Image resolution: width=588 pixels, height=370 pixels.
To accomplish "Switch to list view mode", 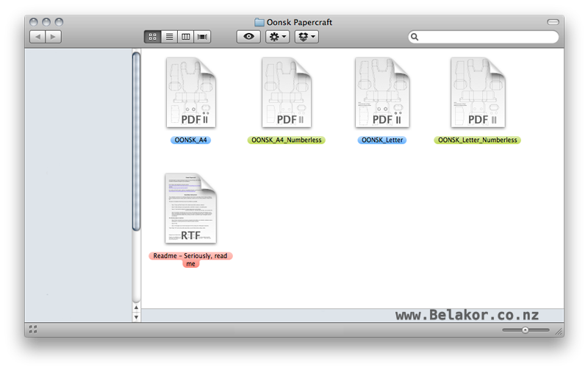I will click(x=169, y=36).
